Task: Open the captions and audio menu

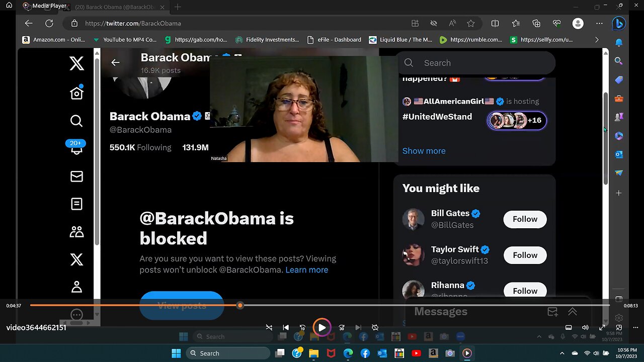Action: [x=569, y=327]
